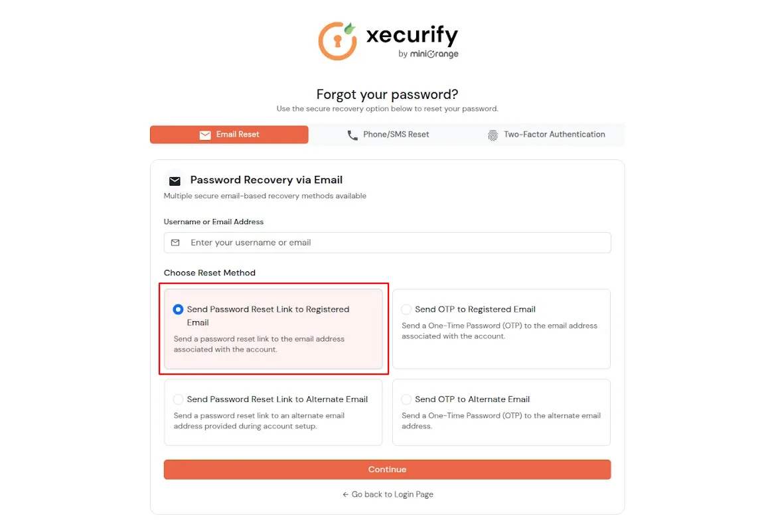Select Send Password Reset Link to Registered Email
762x532 pixels.
178,309
